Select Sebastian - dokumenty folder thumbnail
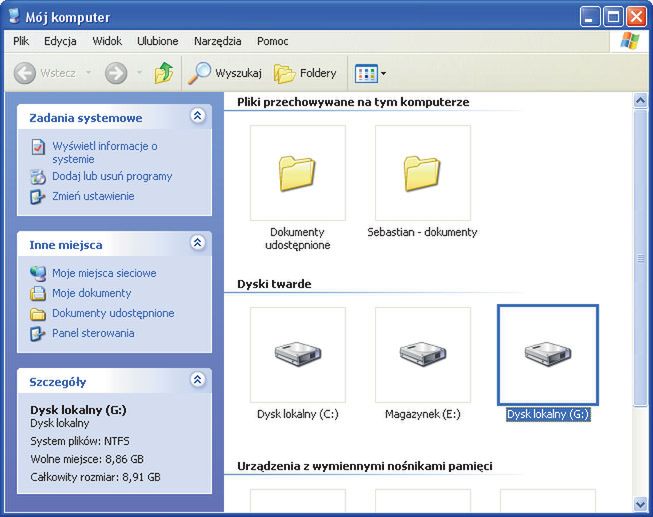The height and width of the screenshot is (517, 653). click(423, 173)
